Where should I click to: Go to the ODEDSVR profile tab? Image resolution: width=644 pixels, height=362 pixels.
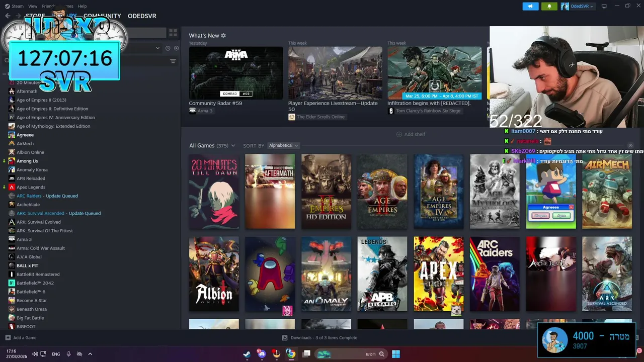[142, 16]
